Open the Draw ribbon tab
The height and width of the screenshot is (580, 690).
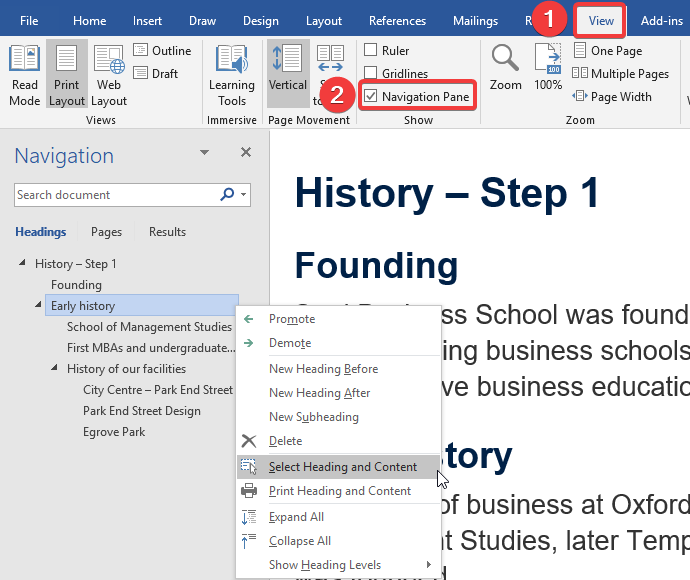click(202, 21)
